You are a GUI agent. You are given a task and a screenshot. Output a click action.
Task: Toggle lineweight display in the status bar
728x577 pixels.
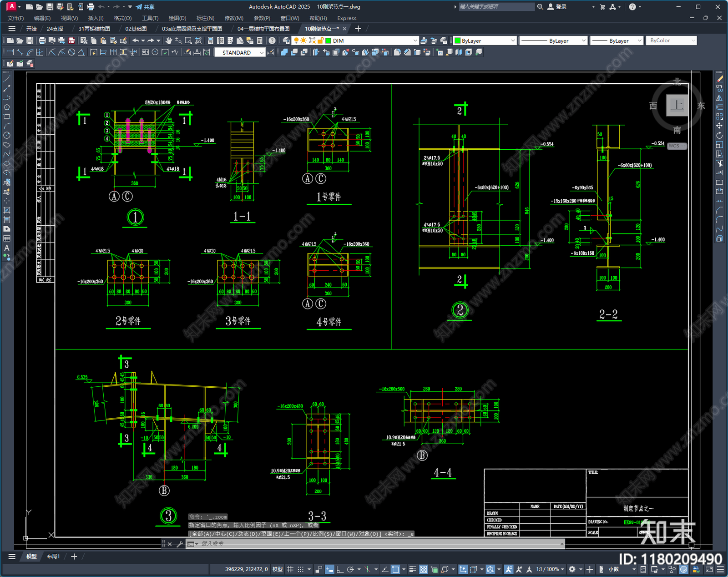413,569
